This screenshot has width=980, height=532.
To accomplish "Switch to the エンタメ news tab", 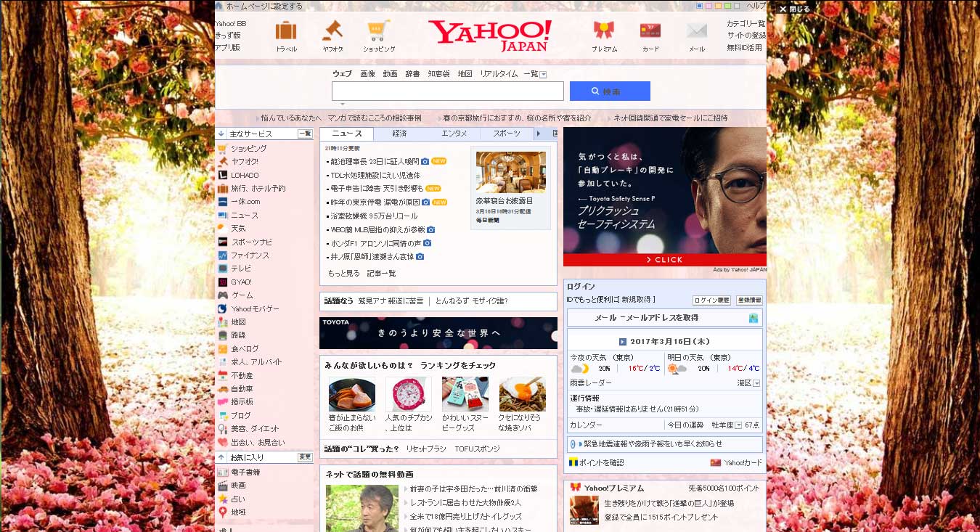I will click(454, 134).
